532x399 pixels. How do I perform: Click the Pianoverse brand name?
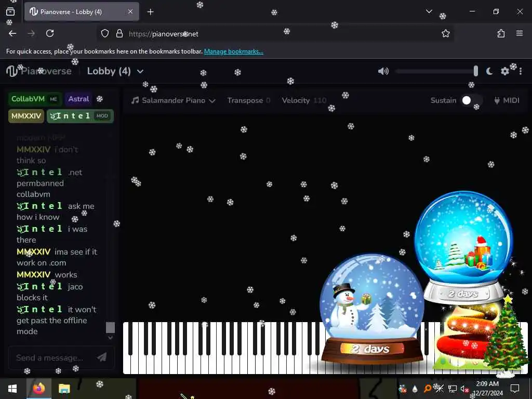pyautogui.click(x=46, y=71)
